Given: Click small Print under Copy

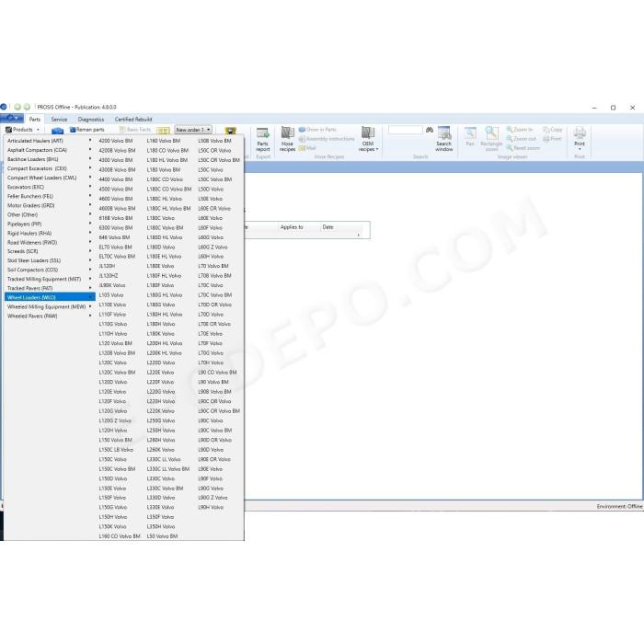Looking at the screenshot, I should 552,139.
